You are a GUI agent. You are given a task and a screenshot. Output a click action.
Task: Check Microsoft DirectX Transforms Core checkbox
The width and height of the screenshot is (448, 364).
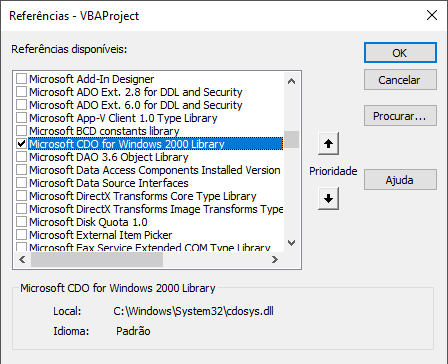tap(22, 196)
